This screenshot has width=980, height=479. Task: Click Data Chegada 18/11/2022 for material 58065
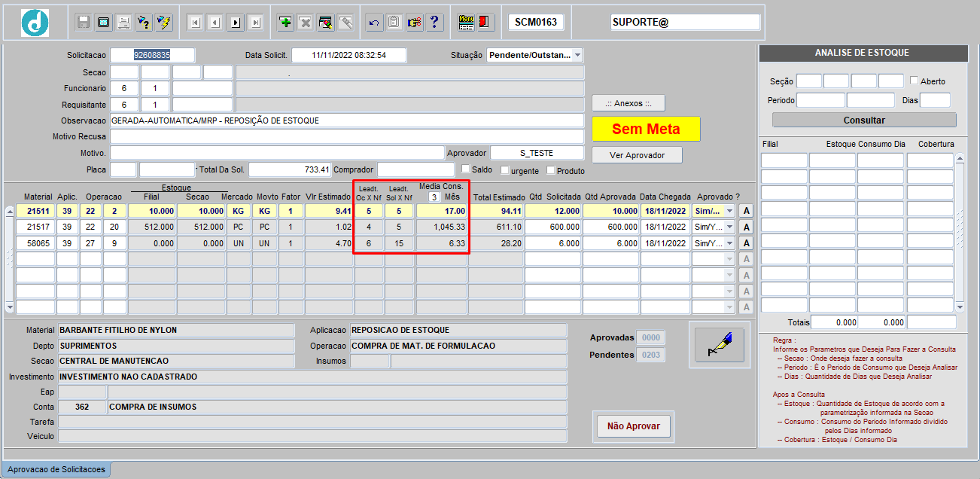point(665,243)
